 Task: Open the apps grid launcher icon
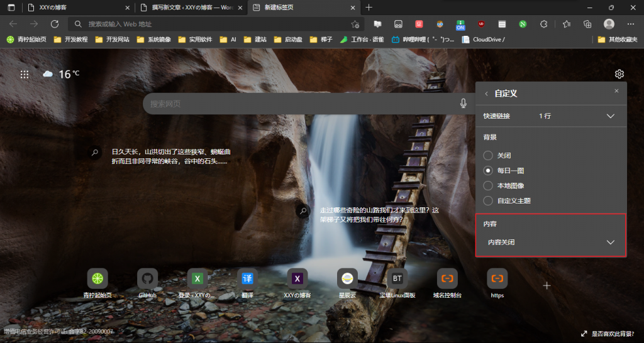coord(25,74)
